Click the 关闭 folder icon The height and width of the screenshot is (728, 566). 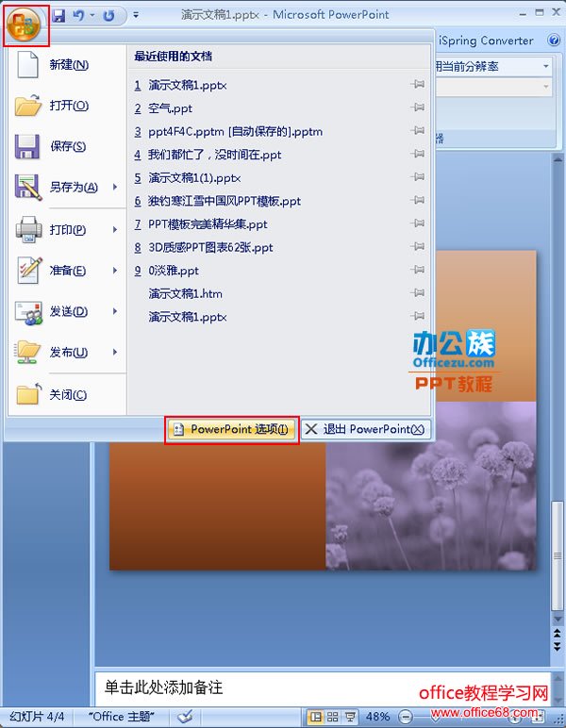[x=28, y=395]
